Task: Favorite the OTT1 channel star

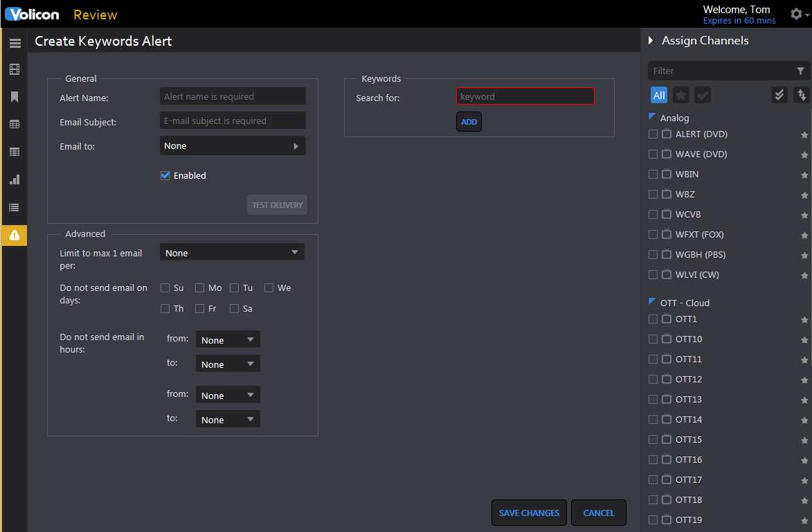Action: 804,320
